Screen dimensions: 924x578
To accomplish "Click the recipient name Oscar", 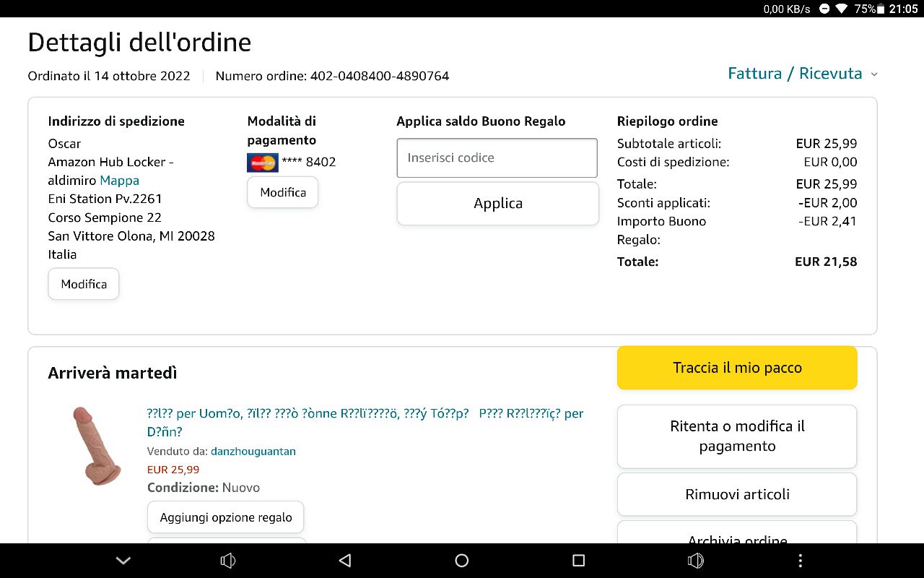I will [64, 144].
